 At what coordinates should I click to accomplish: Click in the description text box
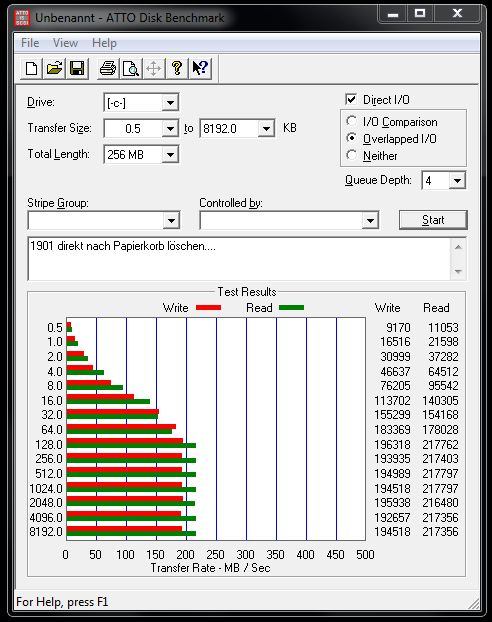(239, 259)
